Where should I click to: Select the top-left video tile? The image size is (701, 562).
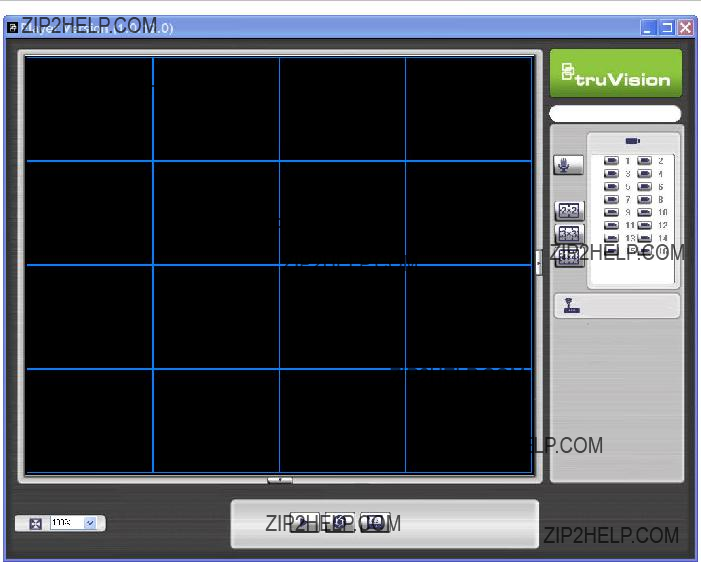coord(89,109)
